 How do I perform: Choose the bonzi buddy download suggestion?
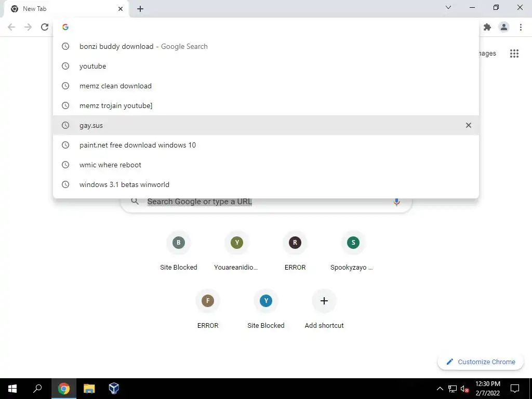pos(266,46)
